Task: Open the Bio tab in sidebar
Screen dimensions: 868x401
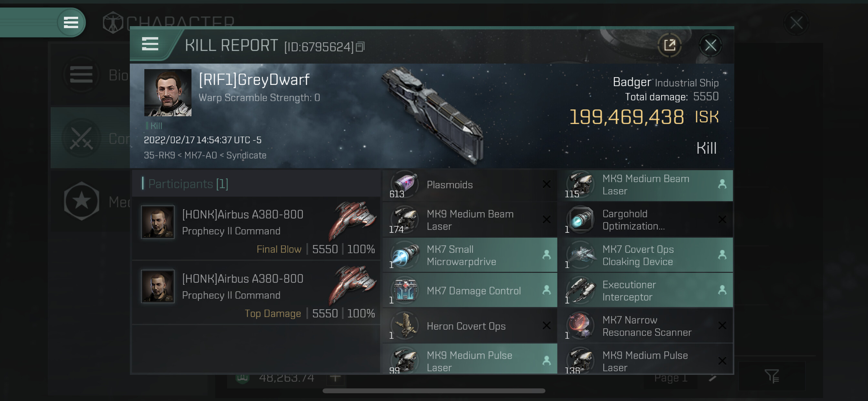Action: coord(90,75)
